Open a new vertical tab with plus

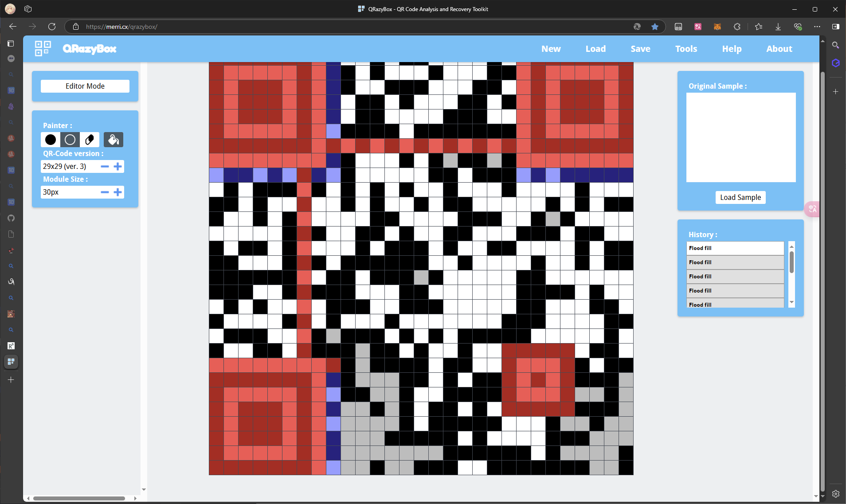11,380
